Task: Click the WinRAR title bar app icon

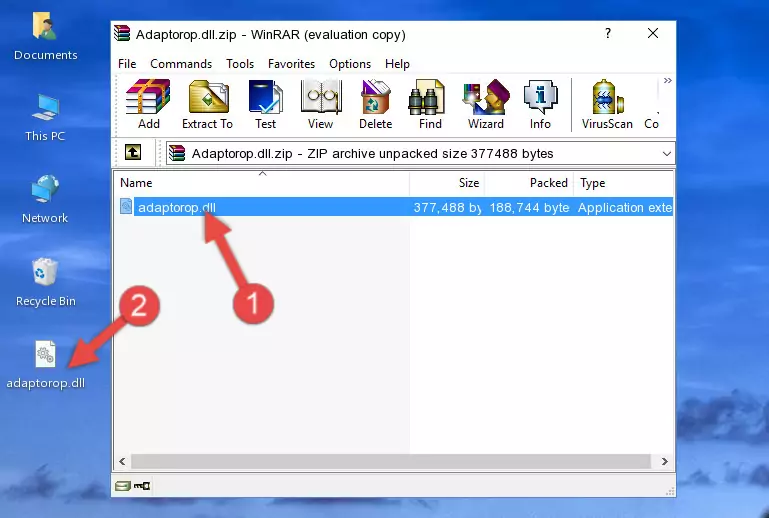Action: coord(122,33)
